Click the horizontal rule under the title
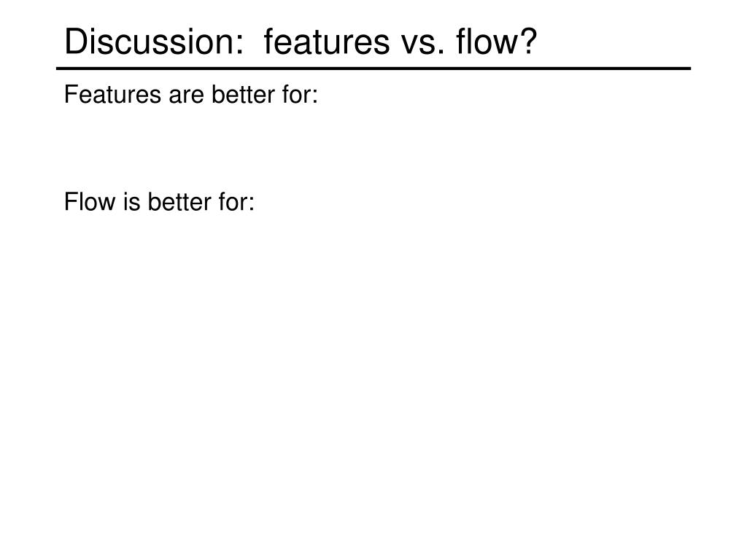Image resolution: width=747 pixels, height=560 pixels. tap(373, 69)
